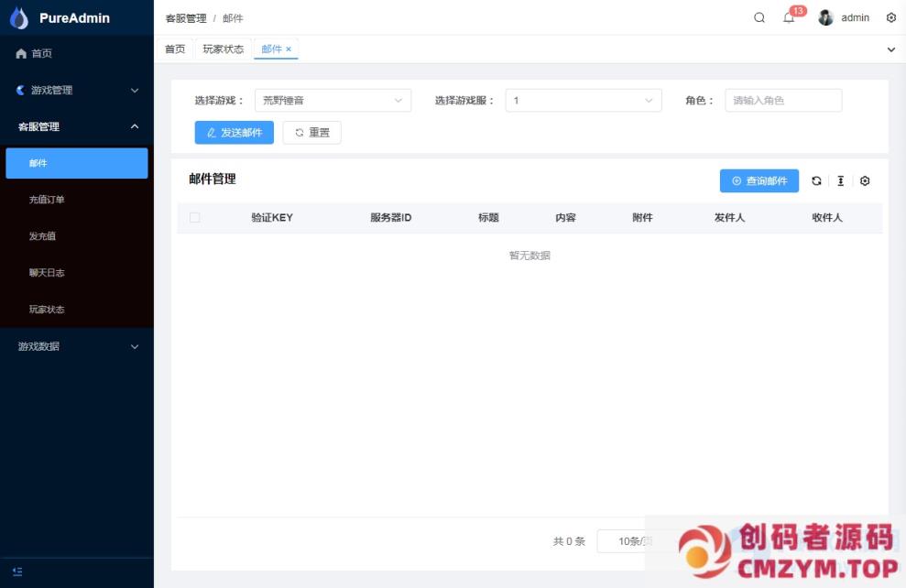Adjust table density with the density icon

pyautogui.click(x=841, y=180)
